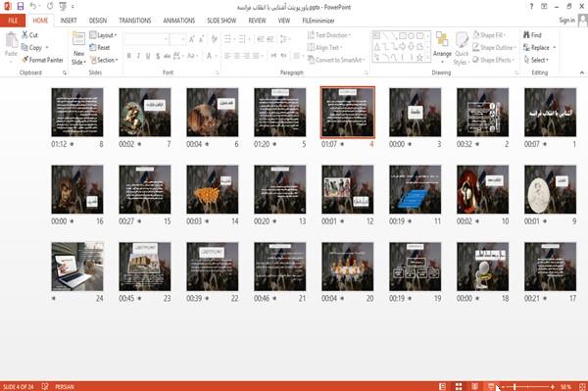The width and height of the screenshot is (588, 391).
Task: Open the Font size combo box
Action: point(178,38)
